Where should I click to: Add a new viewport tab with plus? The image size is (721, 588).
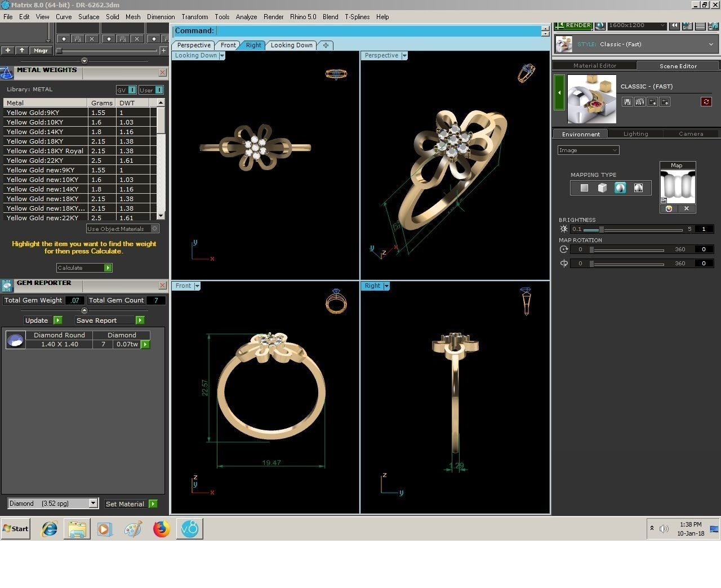click(x=326, y=45)
